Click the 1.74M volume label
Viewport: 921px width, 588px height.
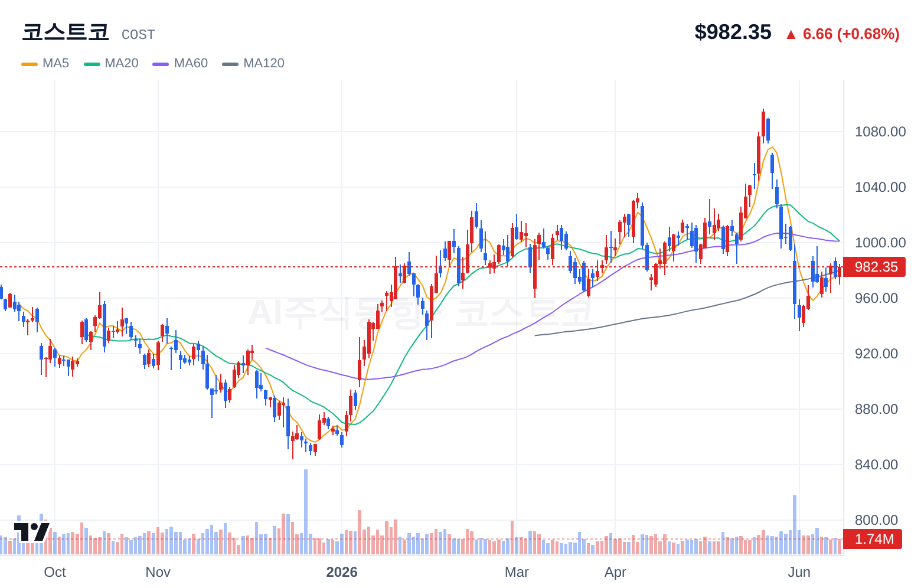pyautogui.click(x=873, y=539)
